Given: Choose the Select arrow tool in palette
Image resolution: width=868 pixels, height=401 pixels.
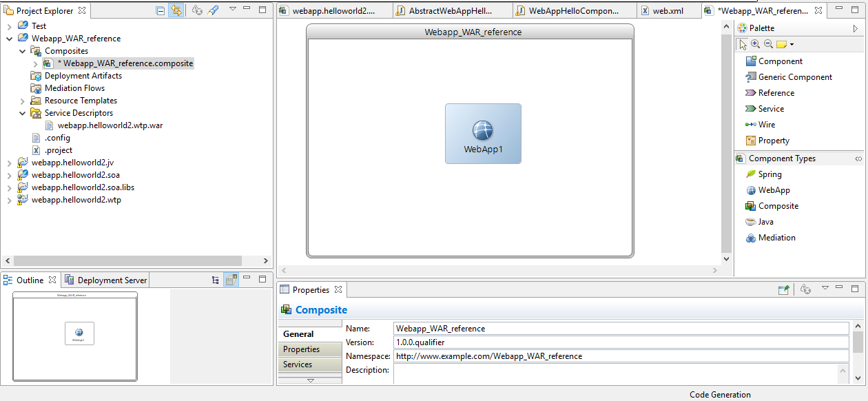Looking at the screenshot, I should point(743,44).
